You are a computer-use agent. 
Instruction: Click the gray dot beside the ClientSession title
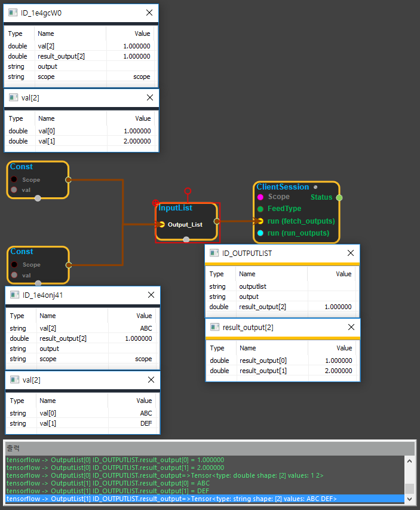(x=315, y=187)
